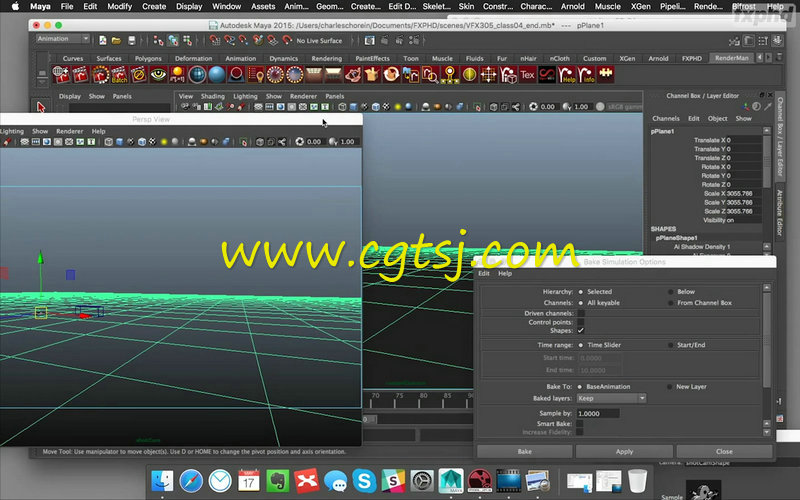Enable the Driven channels checkbox
The width and height of the screenshot is (800, 500).
(x=581, y=313)
